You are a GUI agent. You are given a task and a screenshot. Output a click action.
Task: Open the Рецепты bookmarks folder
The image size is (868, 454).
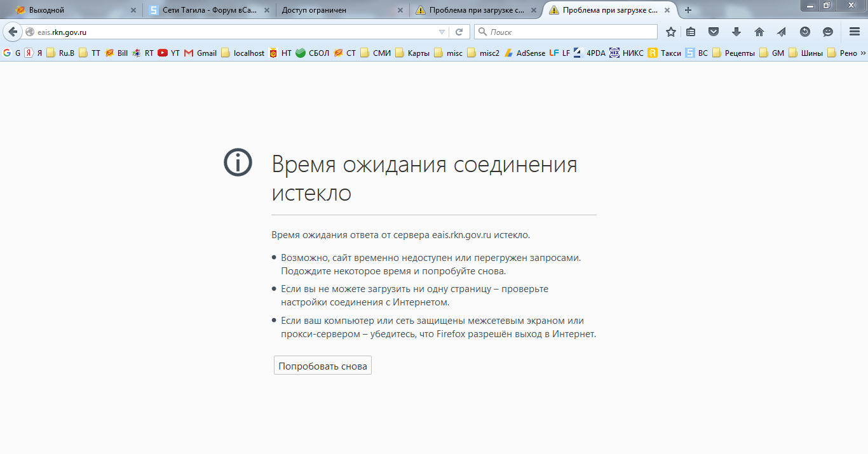click(x=734, y=53)
